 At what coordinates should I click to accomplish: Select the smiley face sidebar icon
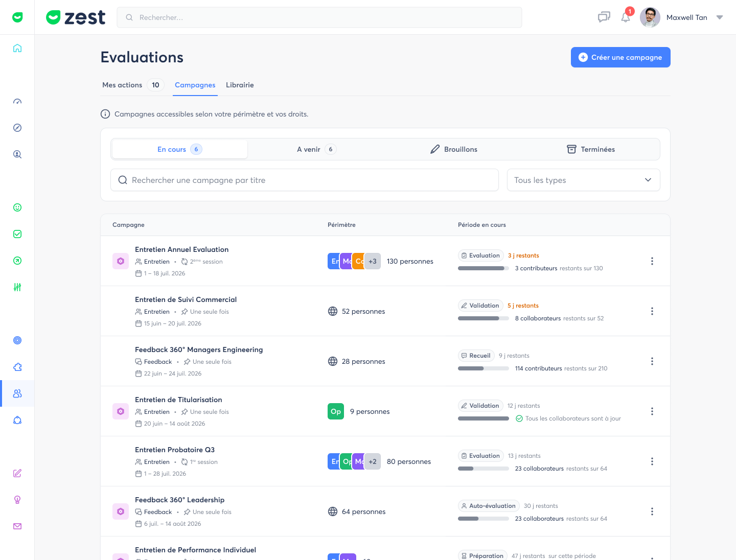pyautogui.click(x=17, y=207)
